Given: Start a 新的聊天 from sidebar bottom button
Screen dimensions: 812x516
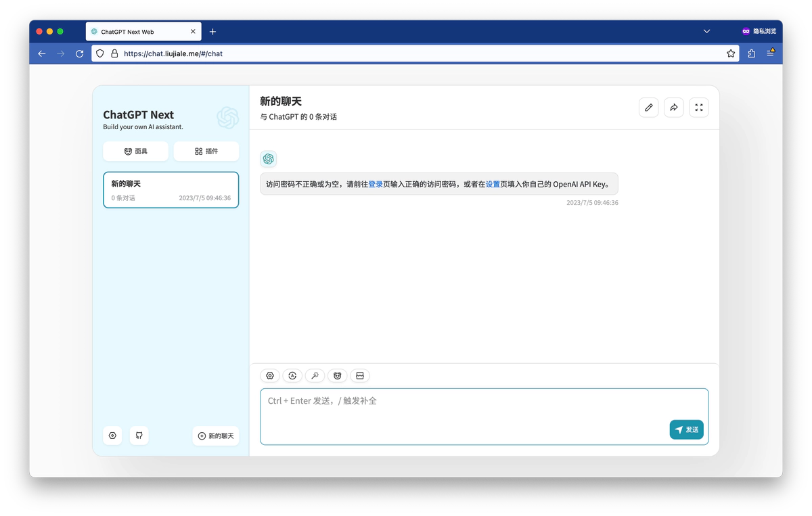Looking at the screenshot, I should coord(216,436).
